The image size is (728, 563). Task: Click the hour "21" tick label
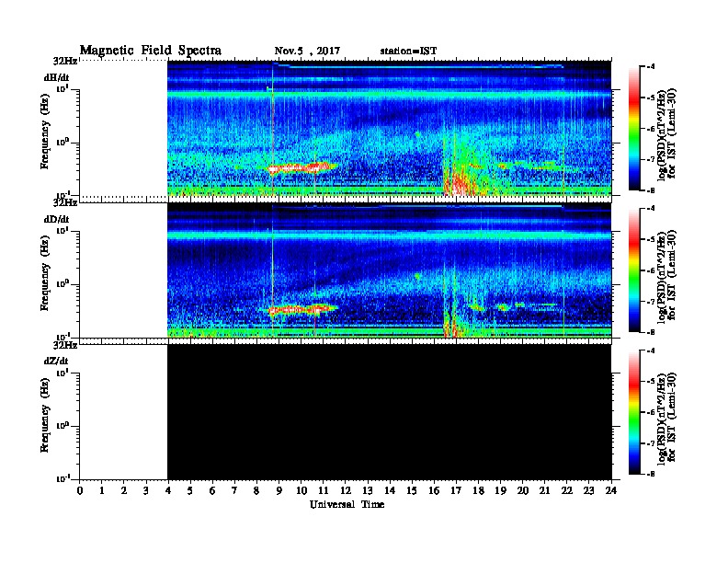[544, 490]
